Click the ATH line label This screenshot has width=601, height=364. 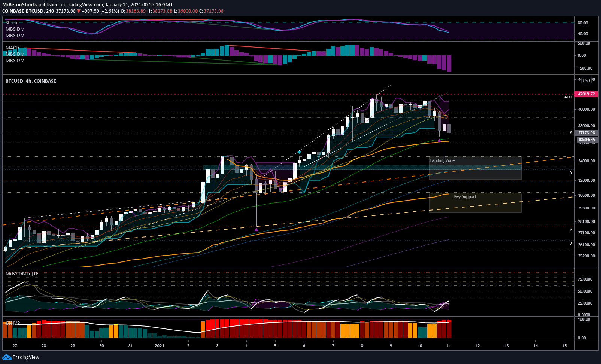click(568, 97)
